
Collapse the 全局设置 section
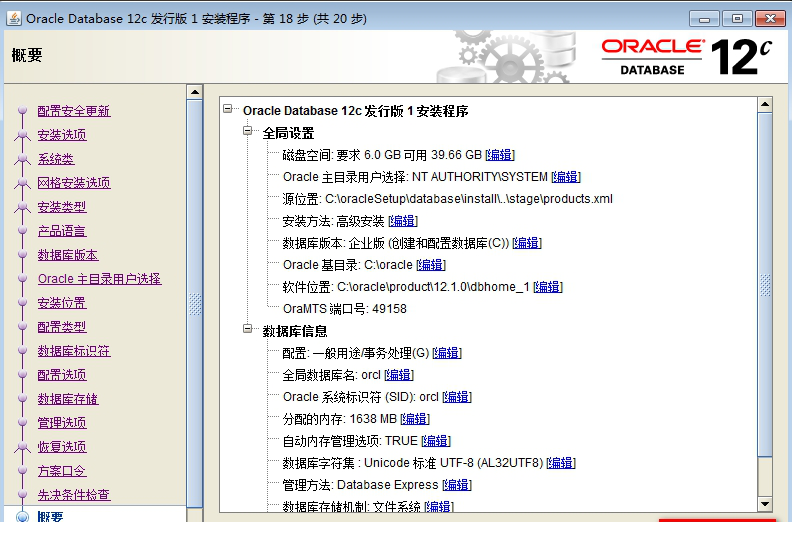248,130
